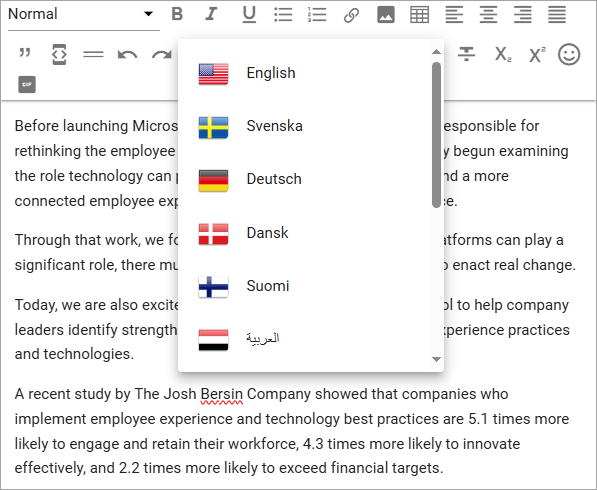Select Suomi language option
Screen dimensions: 597x490
click(x=303, y=286)
